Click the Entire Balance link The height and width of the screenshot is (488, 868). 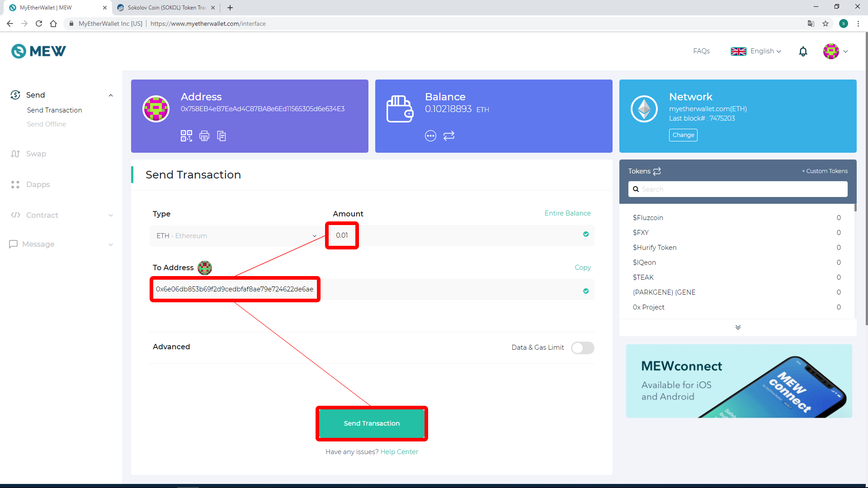pos(567,213)
